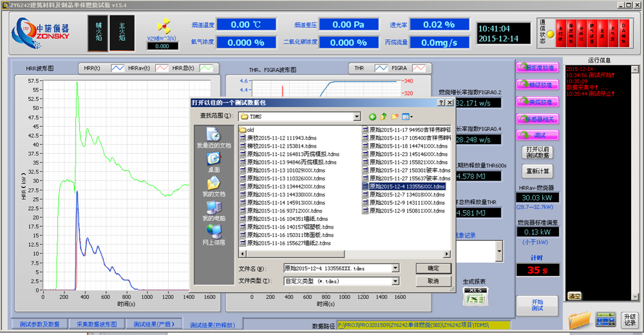644x335 pixels.
Task: Click the green Back arrow in file dialog
Action: click(x=372, y=117)
